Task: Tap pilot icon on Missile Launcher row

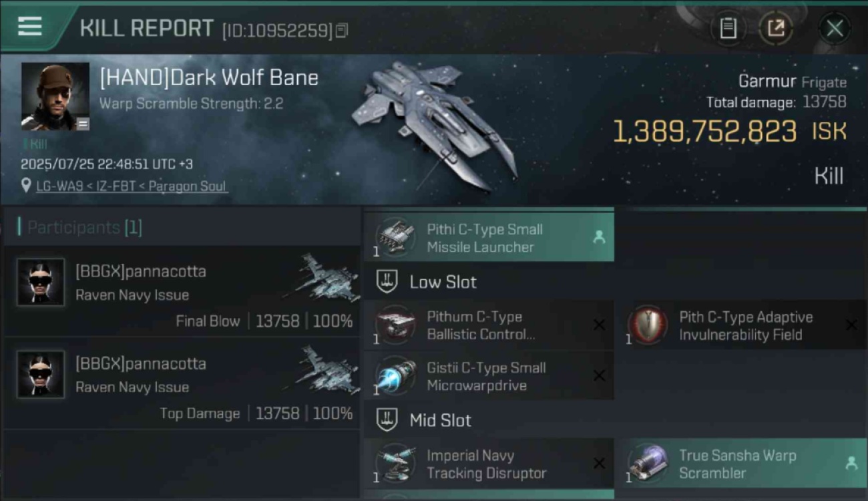Action: (x=599, y=237)
